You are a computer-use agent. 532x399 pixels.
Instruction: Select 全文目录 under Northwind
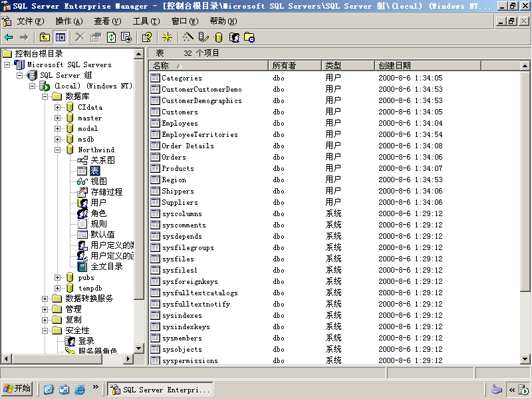[x=106, y=267]
